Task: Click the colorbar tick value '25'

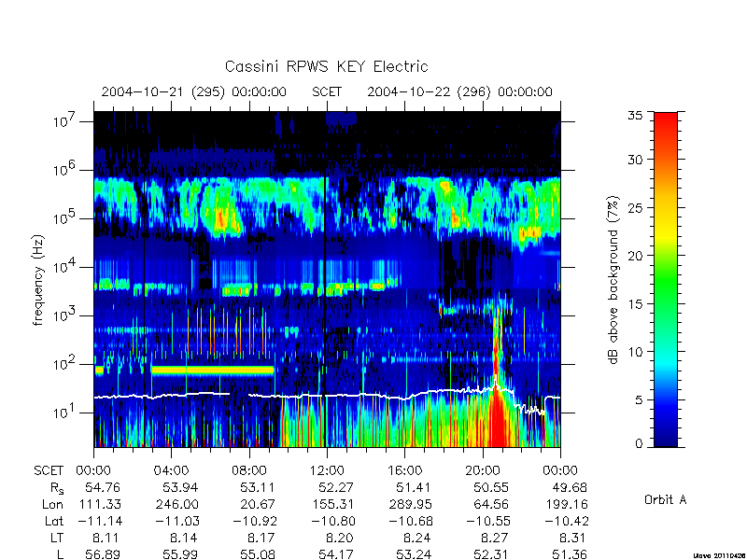Action: coord(635,207)
